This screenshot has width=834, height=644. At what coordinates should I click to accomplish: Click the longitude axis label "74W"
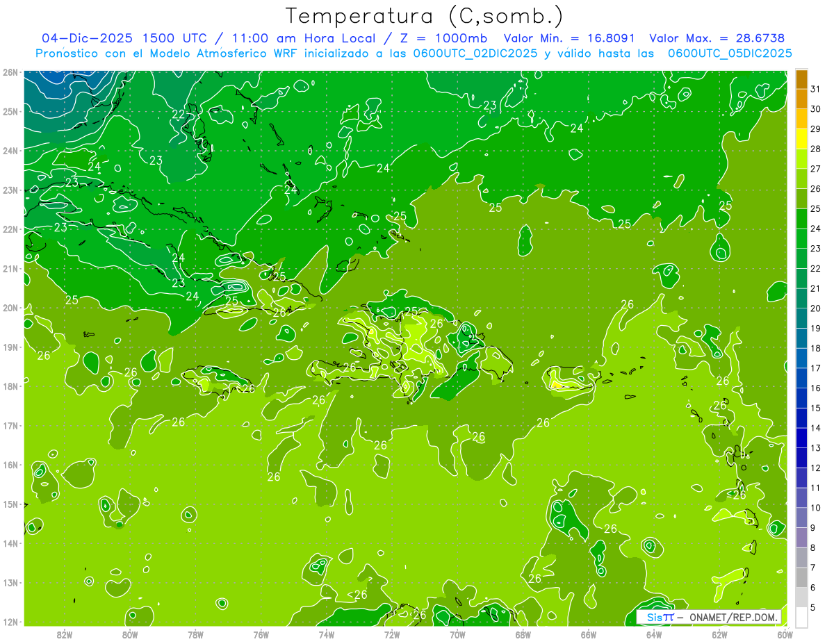[x=327, y=634]
